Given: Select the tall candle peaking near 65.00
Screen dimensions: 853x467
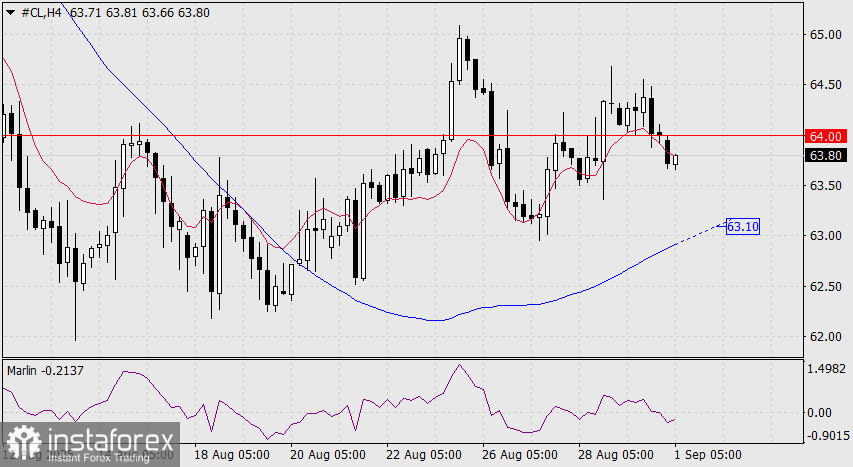Looking at the screenshot, I should coord(459,54).
